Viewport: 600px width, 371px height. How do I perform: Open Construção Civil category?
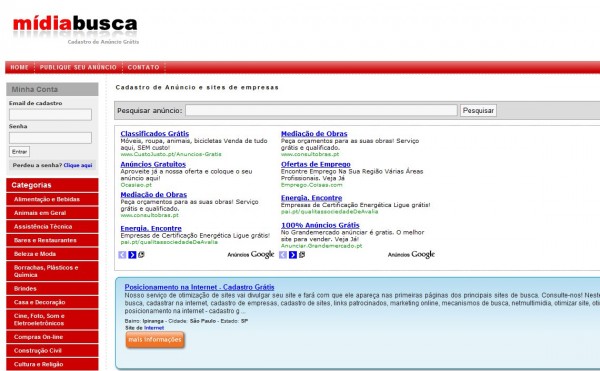52,351
